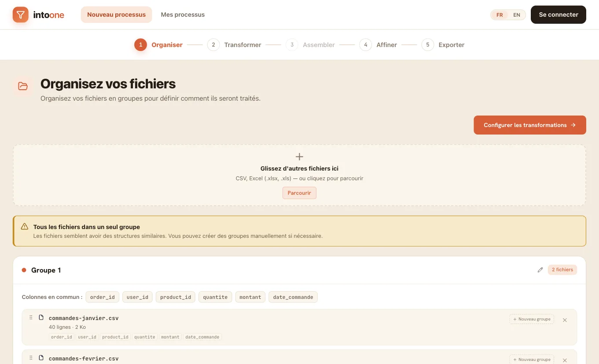Click Nouveau groupe for commandes-janvier.csv
Image resolution: width=599 pixels, height=364 pixels.
point(532,319)
